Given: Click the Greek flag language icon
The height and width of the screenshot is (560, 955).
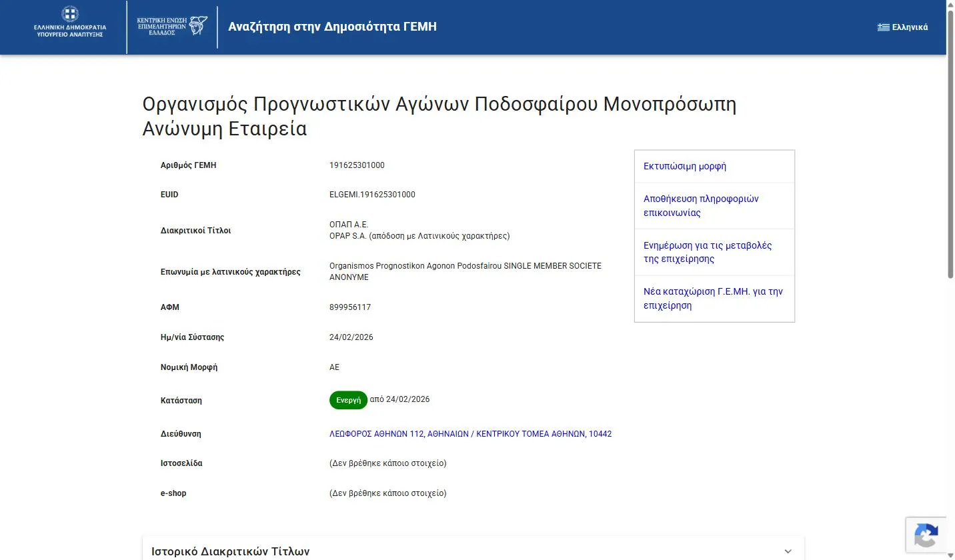Looking at the screenshot, I should [883, 27].
